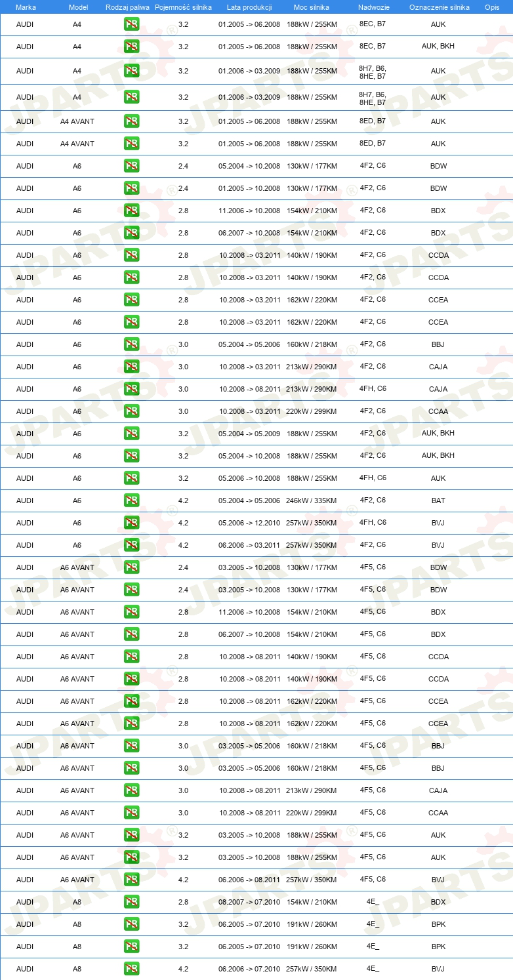Select '220kW / 299KM' in A6 AVANT row

312,813
